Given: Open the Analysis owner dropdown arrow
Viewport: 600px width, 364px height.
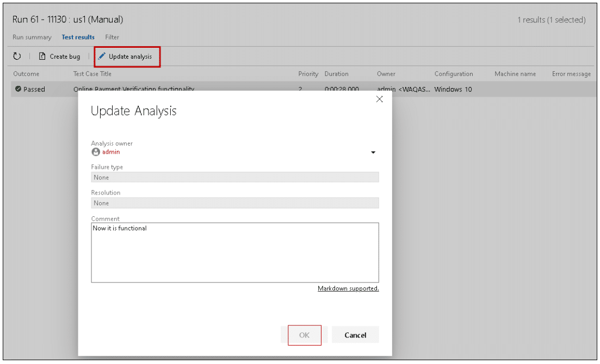Looking at the screenshot, I should pyautogui.click(x=373, y=153).
